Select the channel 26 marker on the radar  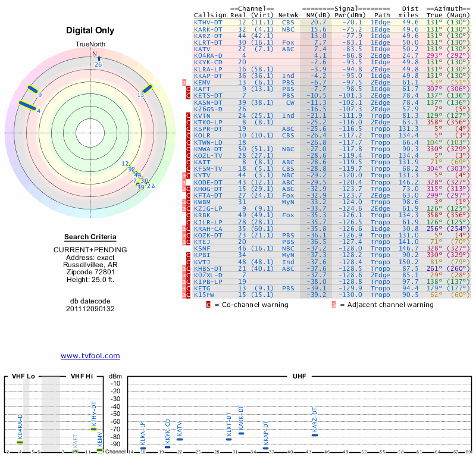[99, 59]
